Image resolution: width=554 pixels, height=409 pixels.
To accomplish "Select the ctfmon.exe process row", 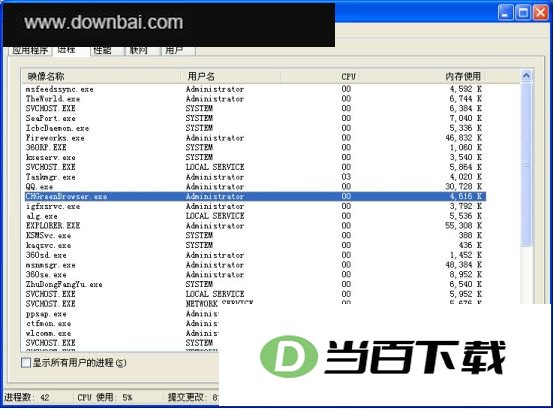I will click(x=122, y=324).
